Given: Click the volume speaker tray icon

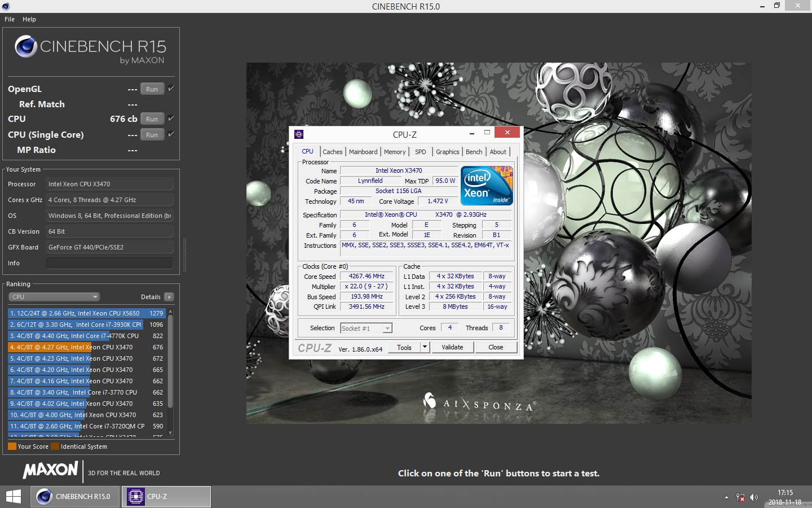Looking at the screenshot, I should pyautogui.click(x=754, y=497).
